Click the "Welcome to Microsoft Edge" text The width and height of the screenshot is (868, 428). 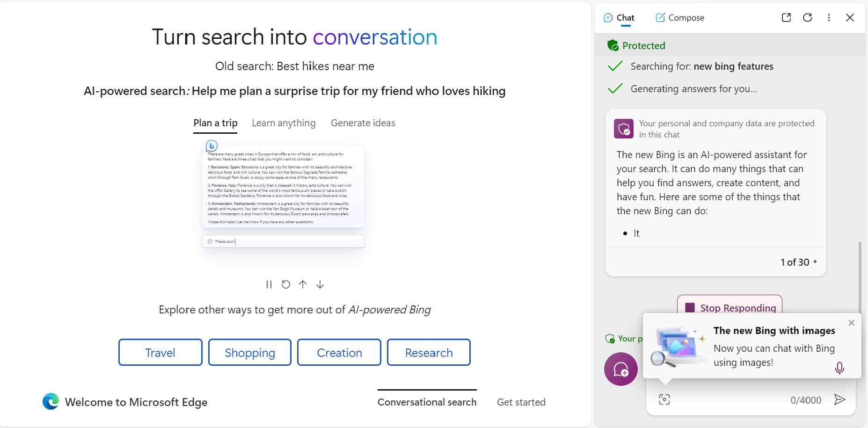(136, 402)
